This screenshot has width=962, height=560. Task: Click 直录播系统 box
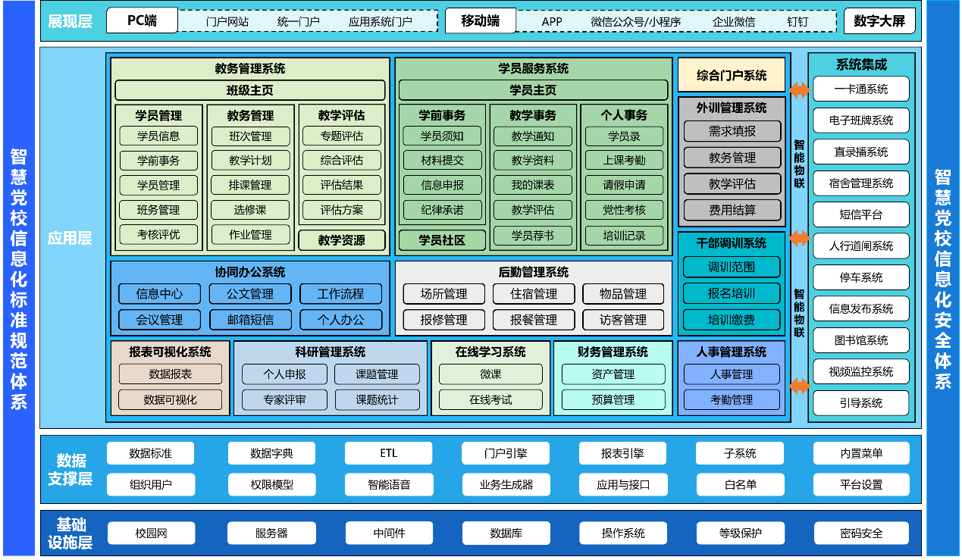tap(860, 152)
